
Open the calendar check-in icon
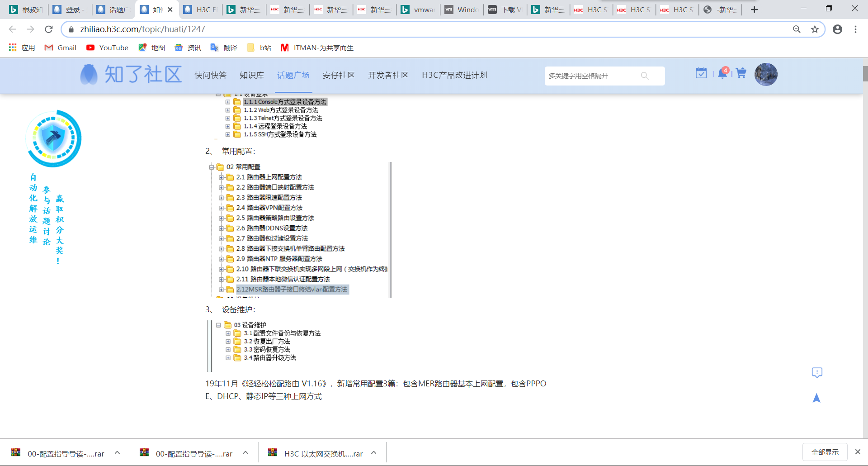point(701,73)
